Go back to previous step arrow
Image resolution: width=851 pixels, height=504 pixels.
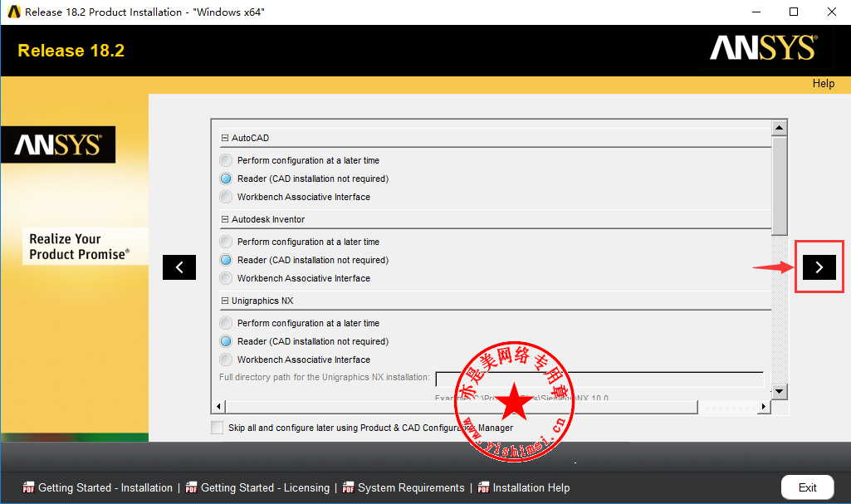click(179, 267)
